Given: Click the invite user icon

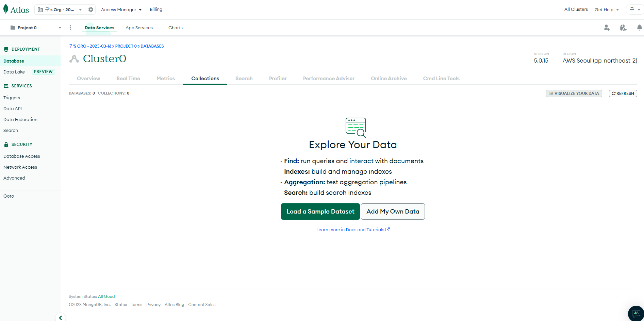Looking at the screenshot, I should [607, 28].
